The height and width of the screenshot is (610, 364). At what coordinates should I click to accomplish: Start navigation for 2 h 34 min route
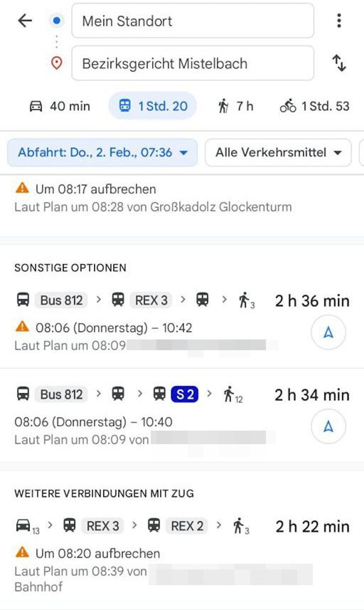328,426
